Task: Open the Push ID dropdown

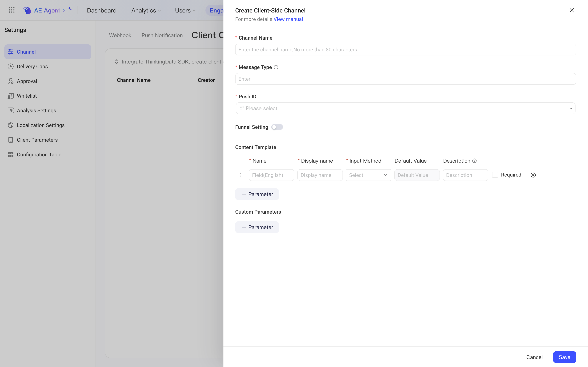Action: click(x=406, y=108)
